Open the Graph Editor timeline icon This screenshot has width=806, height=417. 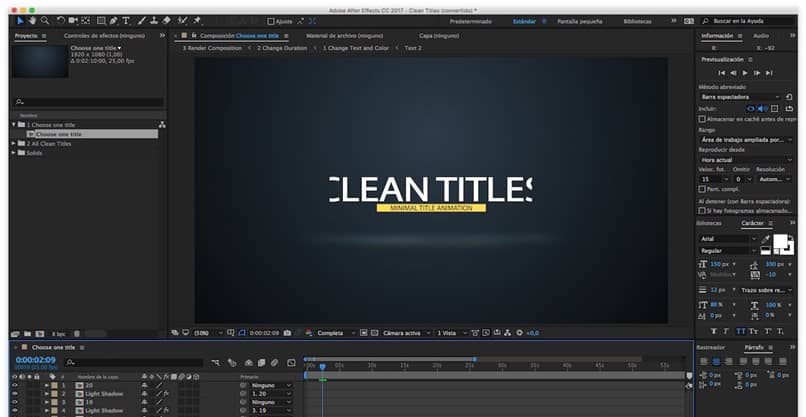291,363
